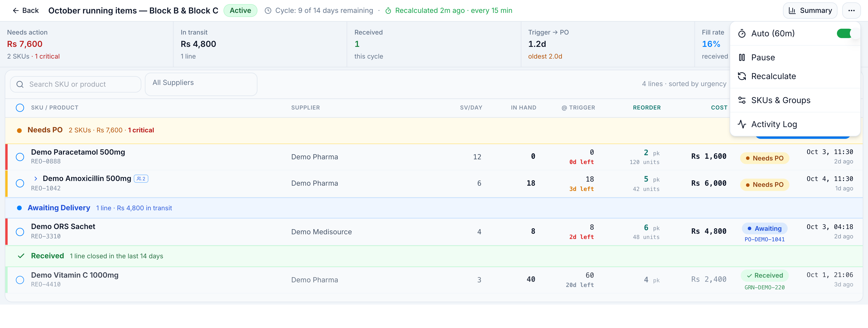The image size is (868, 328).
Task: Collapse the Received section header
Action: 434,256
